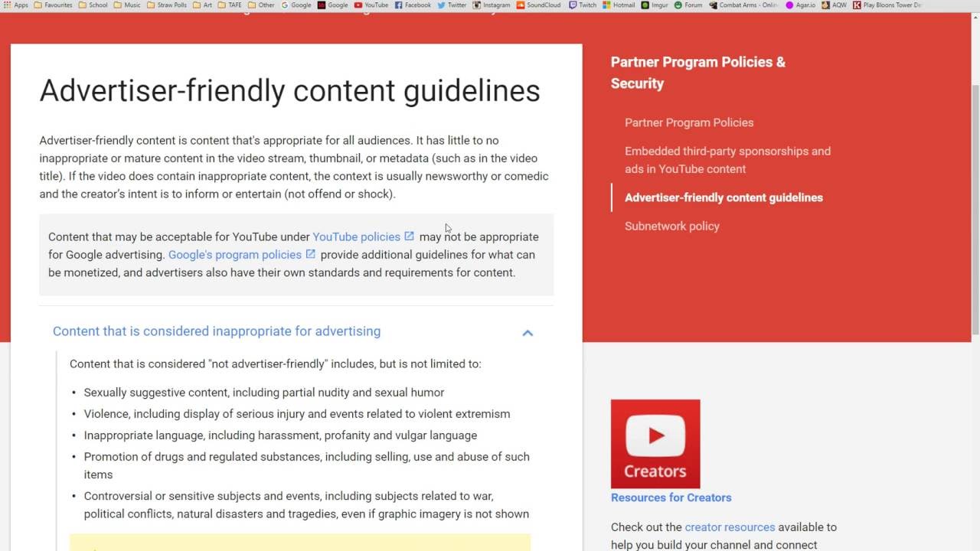Click 'not advertiser-friendly includes' intro sentence

coord(276,364)
